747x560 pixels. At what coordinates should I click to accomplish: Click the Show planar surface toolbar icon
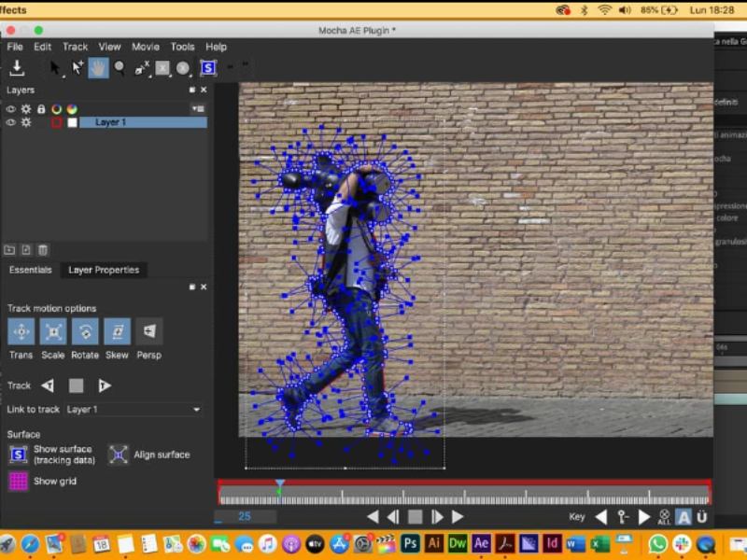[x=207, y=67]
